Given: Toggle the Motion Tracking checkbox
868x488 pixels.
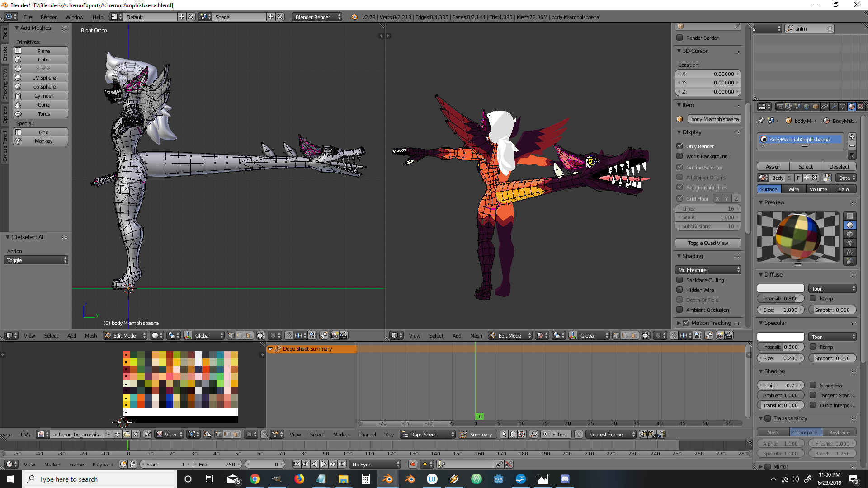Looking at the screenshot, I should pyautogui.click(x=686, y=323).
